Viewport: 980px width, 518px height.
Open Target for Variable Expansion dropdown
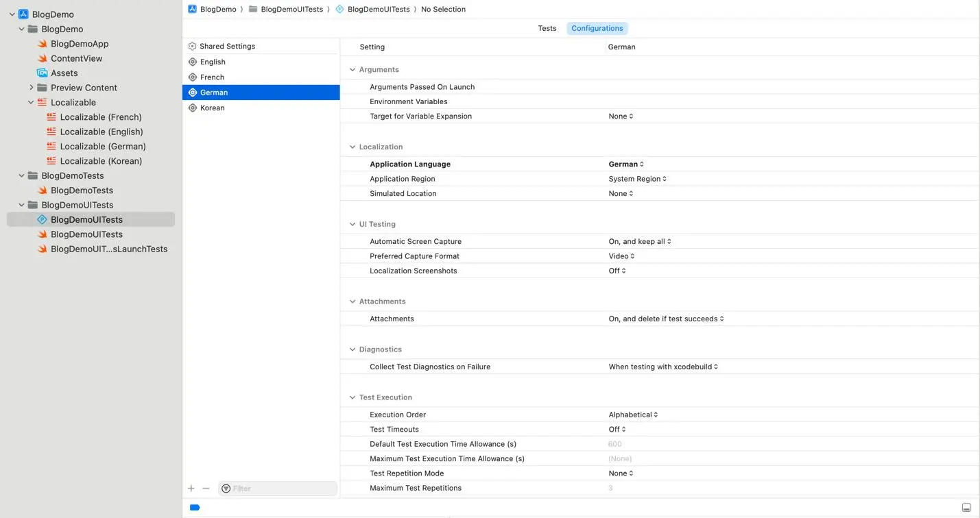(621, 116)
